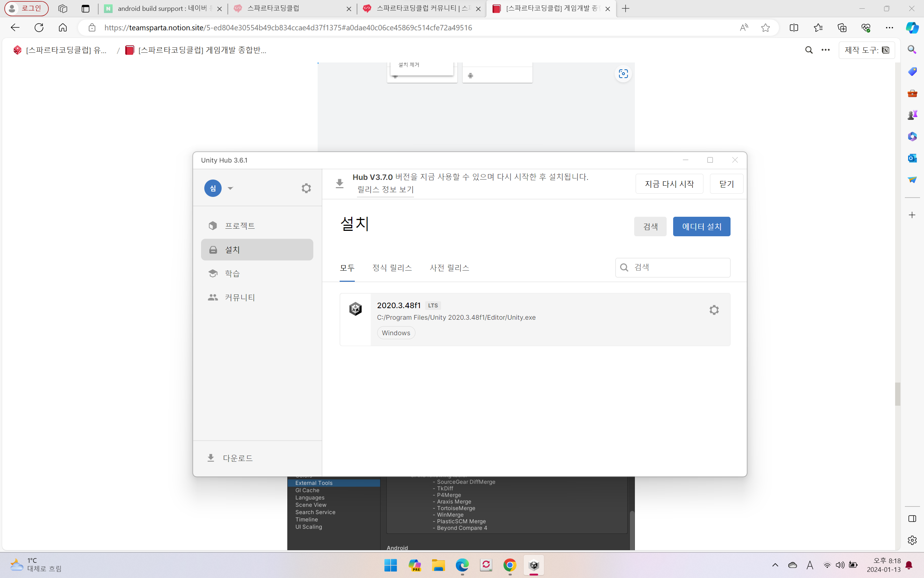Open File Explorer from taskbar

pos(438,565)
